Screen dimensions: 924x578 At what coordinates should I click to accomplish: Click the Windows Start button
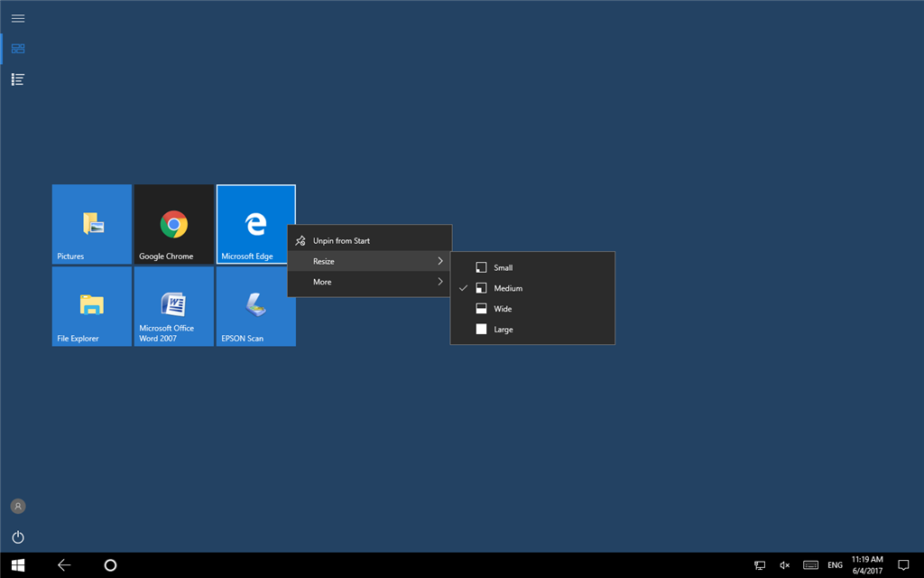coord(18,565)
